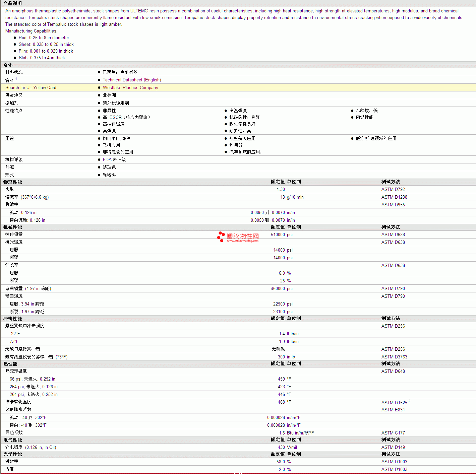
Task: Click the ASTM D3763 test method
Action: coord(394,357)
